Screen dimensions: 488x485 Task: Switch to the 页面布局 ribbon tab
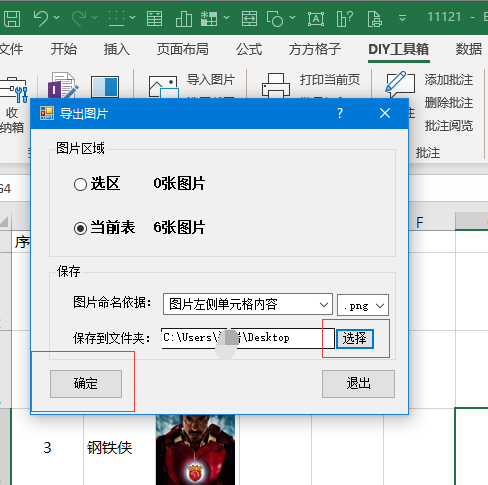tap(183, 49)
